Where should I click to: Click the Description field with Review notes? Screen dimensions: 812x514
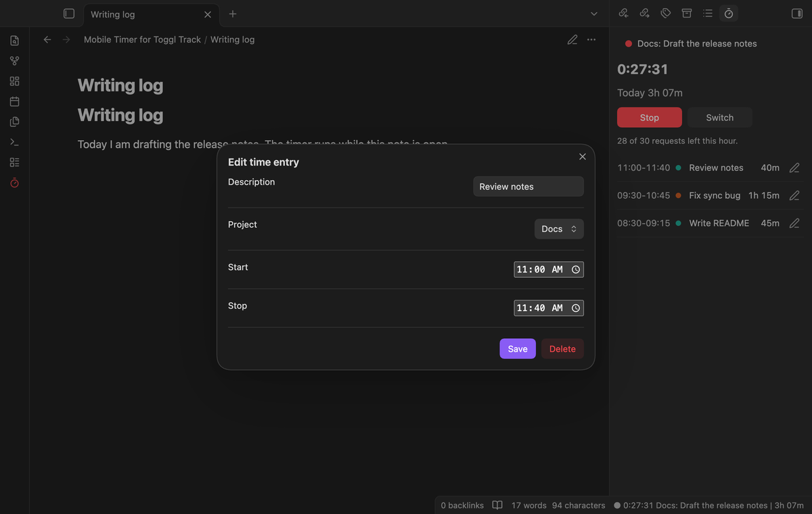pos(528,187)
